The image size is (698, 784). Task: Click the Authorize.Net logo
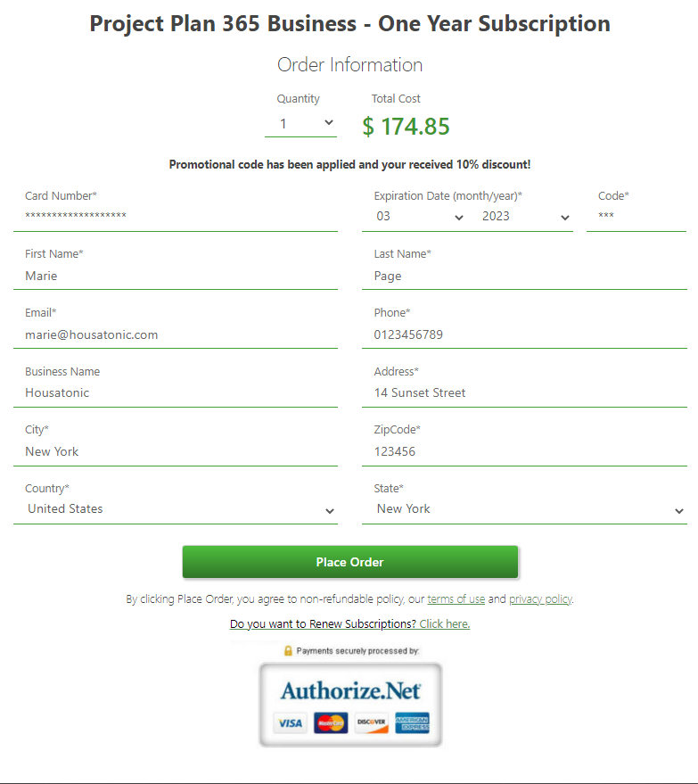pos(350,690)
